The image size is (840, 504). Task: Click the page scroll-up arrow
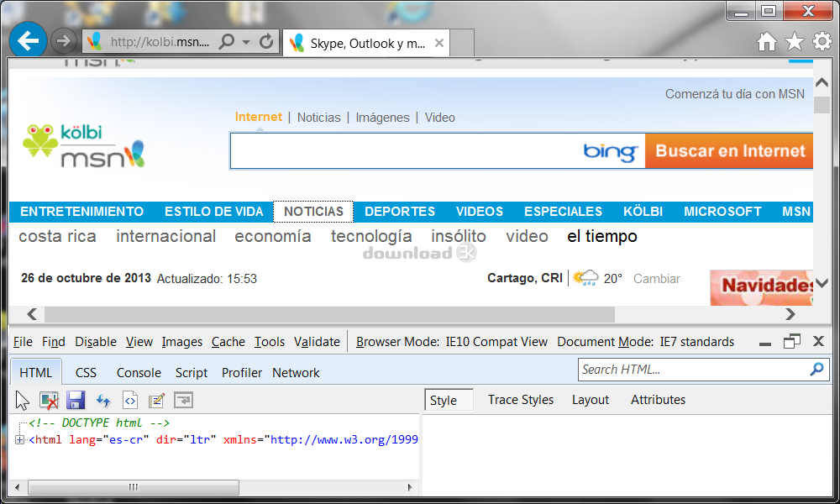(822, 83)
